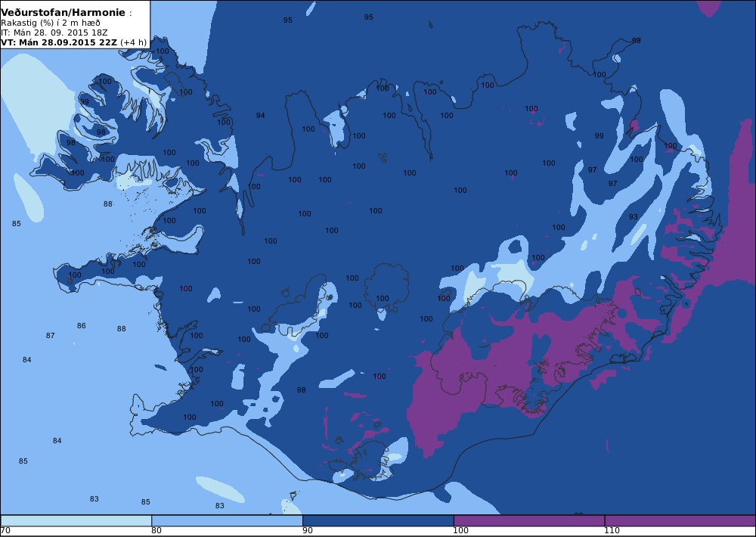Click the 94 humidity value on the map
The image size is (756, 537).
pyautogui.click(x=260, y=115)
